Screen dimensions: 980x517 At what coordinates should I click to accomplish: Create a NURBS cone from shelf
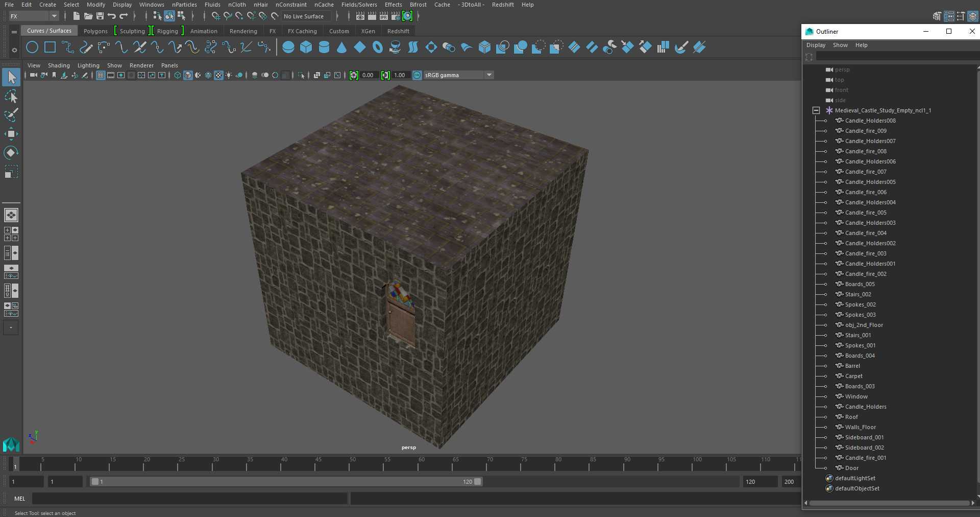pos(342,48)
